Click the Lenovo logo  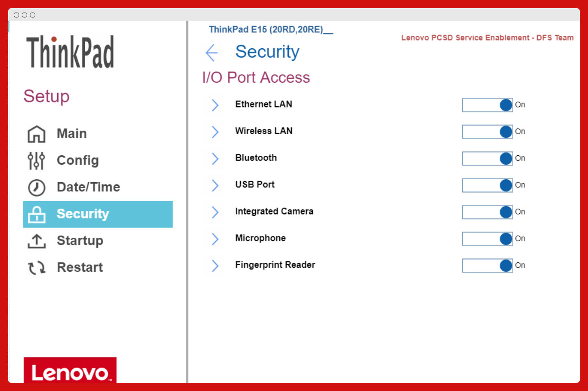click(x=70, y=370)
